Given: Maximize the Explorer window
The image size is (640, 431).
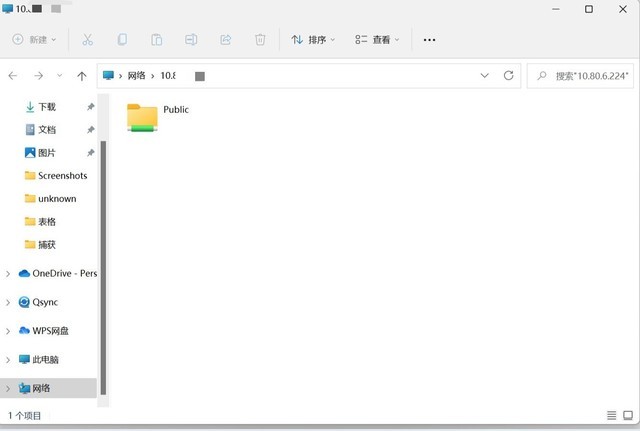Looking at the screenshot, I should [x=589, y=9].
